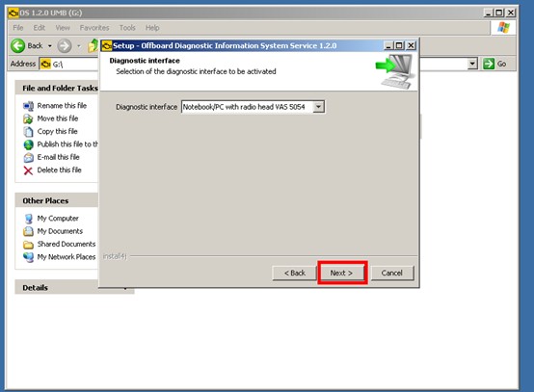The image size is (534, 392).
Task: Open the View menu in Explorer
Action: (x=63, y=28)
